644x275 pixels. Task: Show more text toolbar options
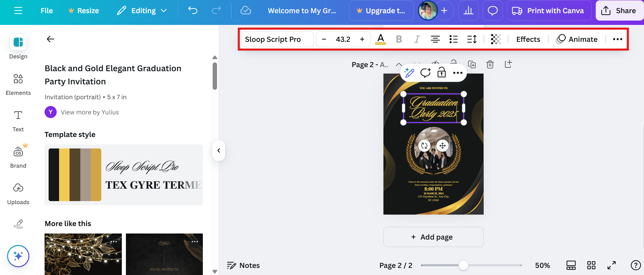[x=618, y=39]
